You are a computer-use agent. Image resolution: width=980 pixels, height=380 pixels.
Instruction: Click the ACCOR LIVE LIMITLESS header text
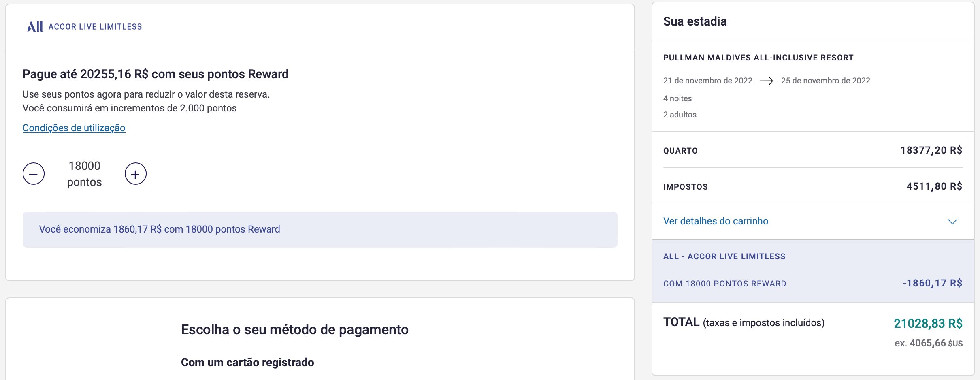(95, 27)
